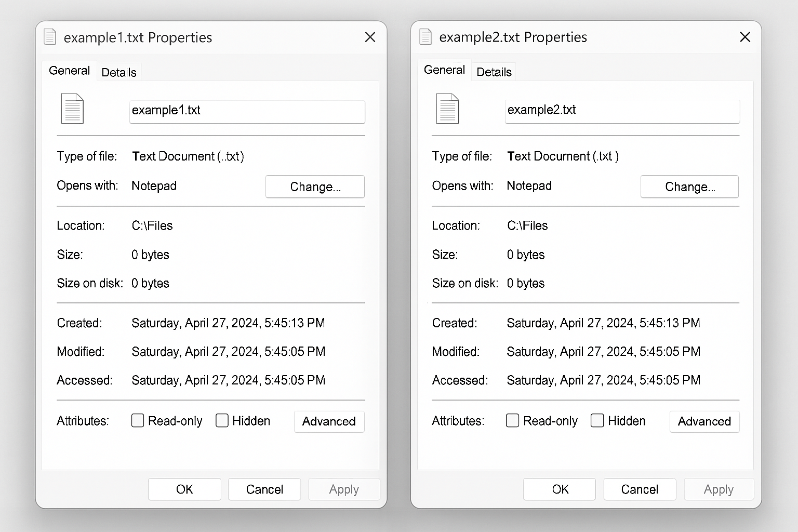Open Advanced attributes for example1.txt

329,421
